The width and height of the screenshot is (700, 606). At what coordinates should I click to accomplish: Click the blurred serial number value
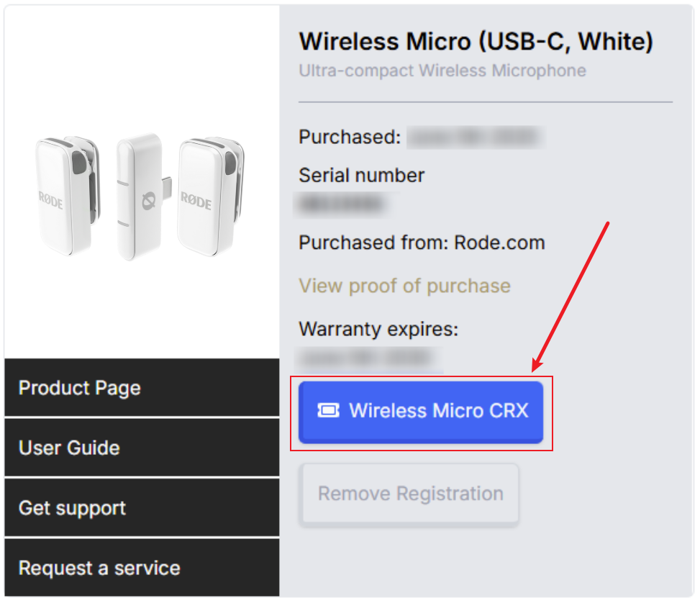343,204
